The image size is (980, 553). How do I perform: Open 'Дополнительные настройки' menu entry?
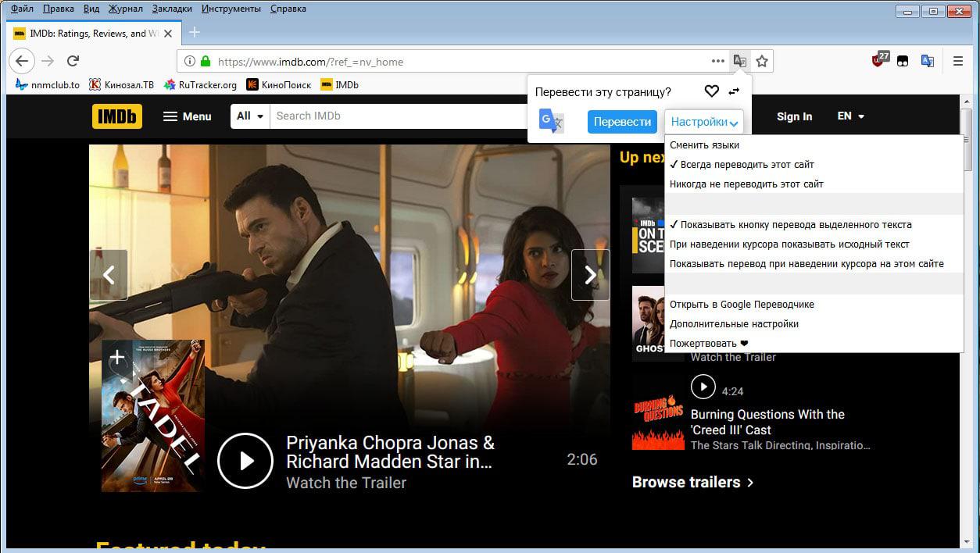click(814, 323)
